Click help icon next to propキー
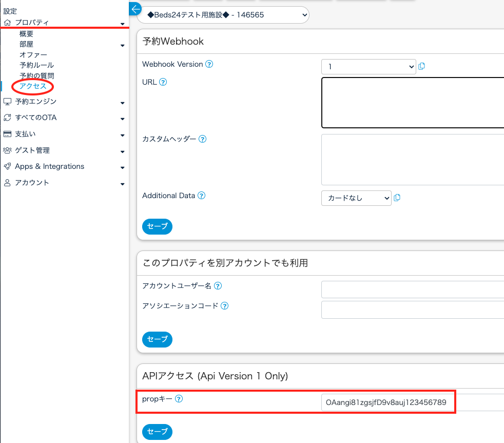The image size is (504, 443). (179, 399)
